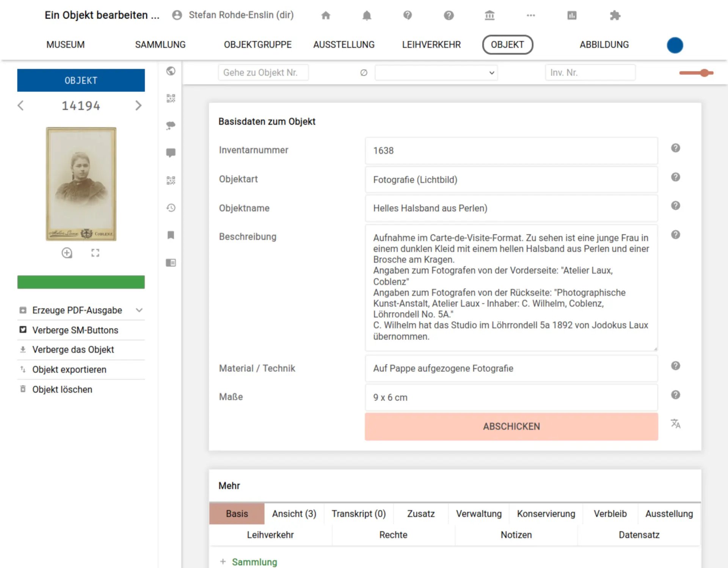Screen dimensions: 728x568
Task: Open the museum building icon
Action: coord(490,15)
